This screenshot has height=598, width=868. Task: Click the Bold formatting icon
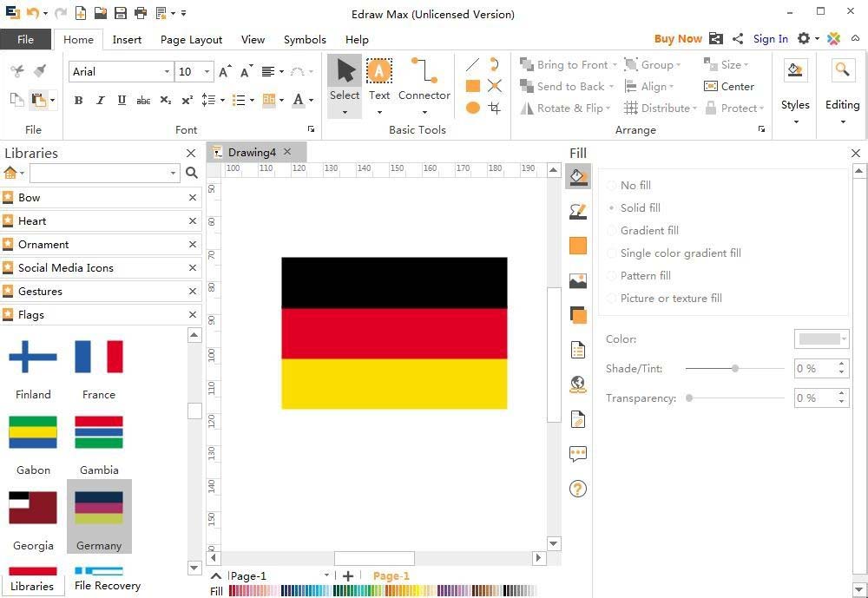[78, 100]
